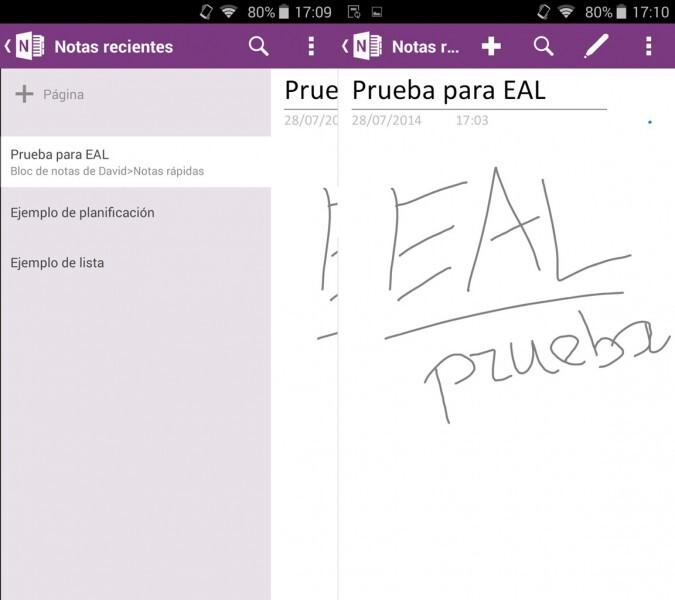Tap the 17:03 timestamp under page title
The image size is (675, 600).
[x=472, y=121]
